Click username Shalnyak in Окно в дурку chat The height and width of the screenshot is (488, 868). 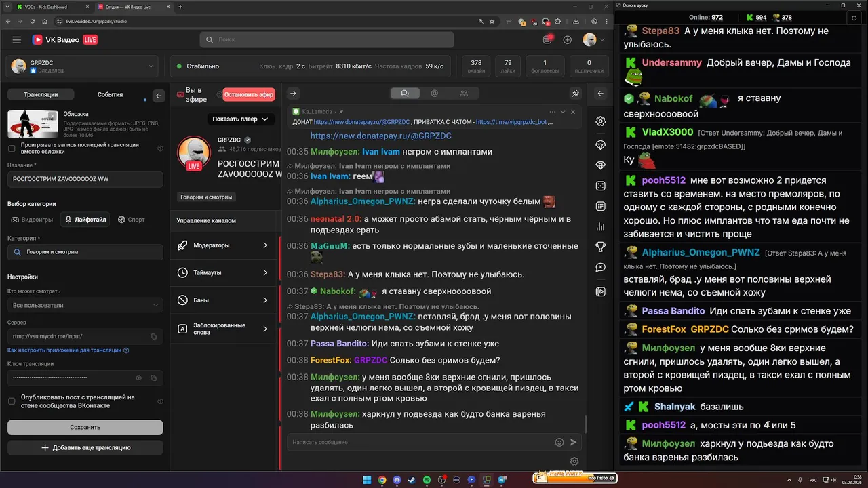coord(675,407)
